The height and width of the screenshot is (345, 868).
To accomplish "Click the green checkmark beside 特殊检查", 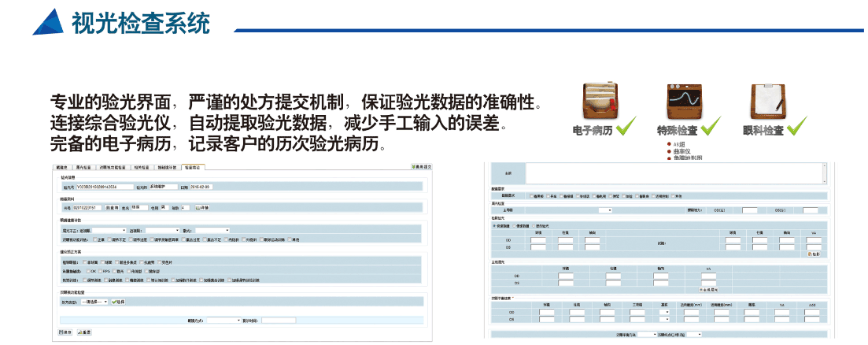I will (711, 127).
